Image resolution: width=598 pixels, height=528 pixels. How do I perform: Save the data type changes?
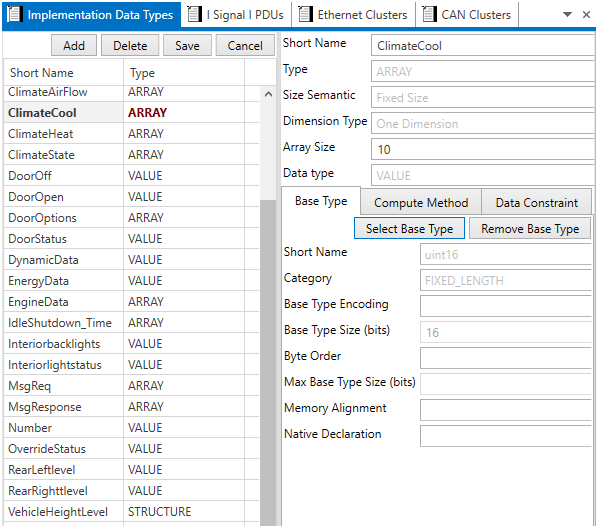click(x=187, y=45)
